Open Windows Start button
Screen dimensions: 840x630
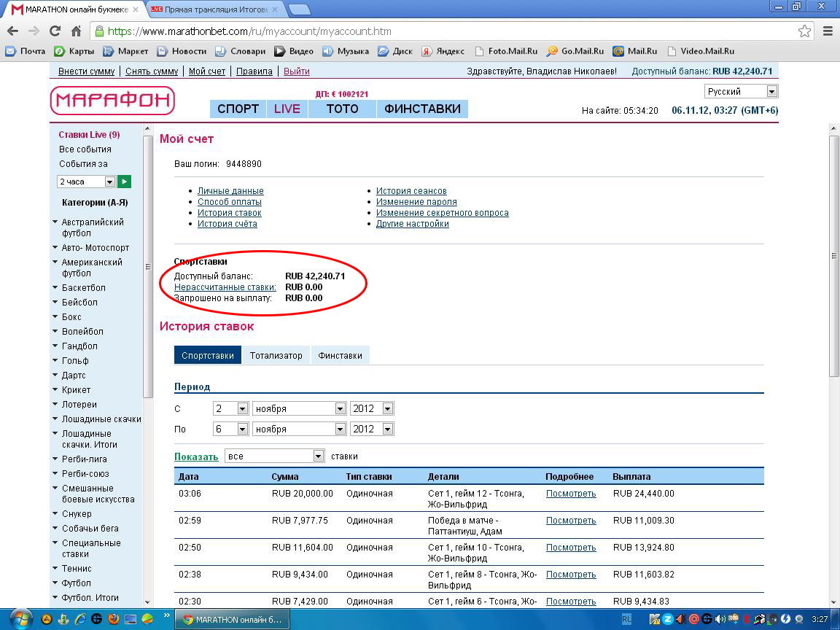pyautogui.click(x=20, y=619)
